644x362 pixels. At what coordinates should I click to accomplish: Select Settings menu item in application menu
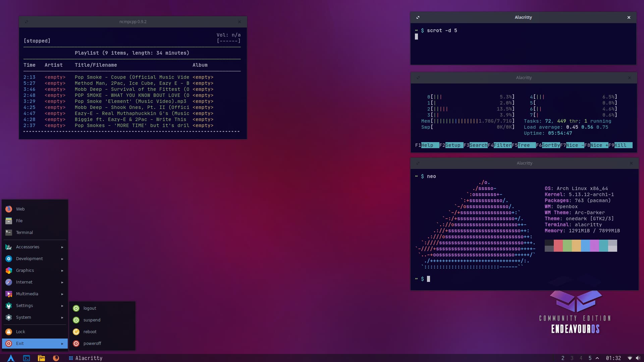pyautogui.click(x=35, y=305)
